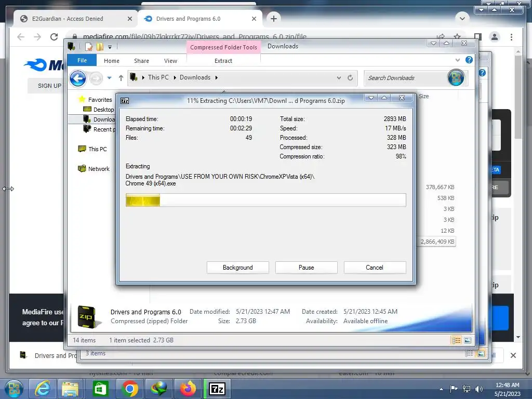Expand the Explorer ribbon with chevron
The width and height of the screenshot is (532, 399).
click(458, 60)
